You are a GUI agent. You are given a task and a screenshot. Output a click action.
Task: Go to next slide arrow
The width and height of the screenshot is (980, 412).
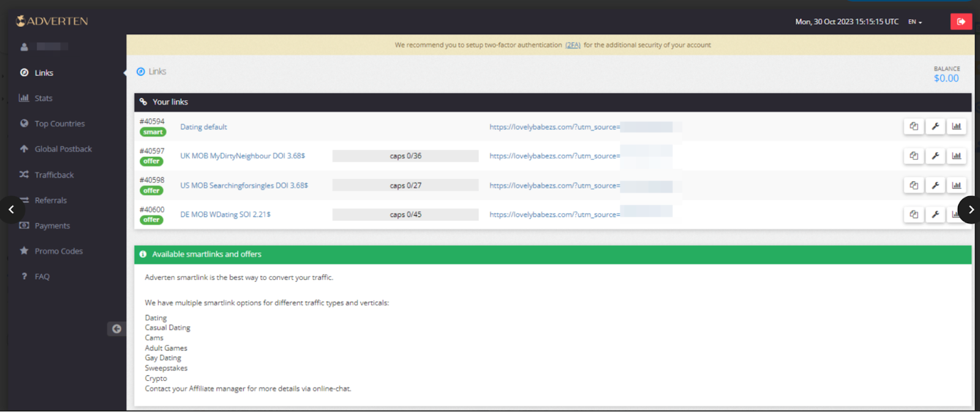point(970,210)
